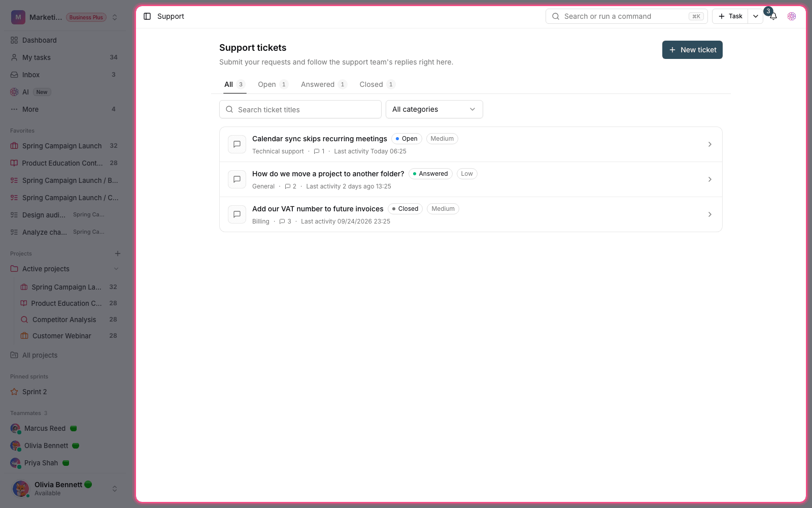This screenshot has width=812, height=508.
Task: Open pinned Sprint 2
Action: 65,392
